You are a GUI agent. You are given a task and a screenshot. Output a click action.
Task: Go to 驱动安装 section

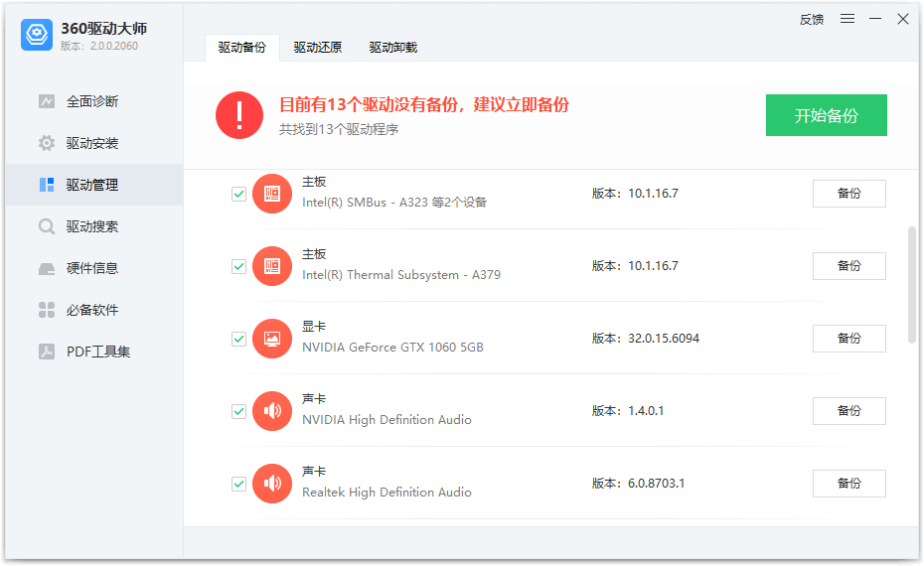(x=94, y=143)
